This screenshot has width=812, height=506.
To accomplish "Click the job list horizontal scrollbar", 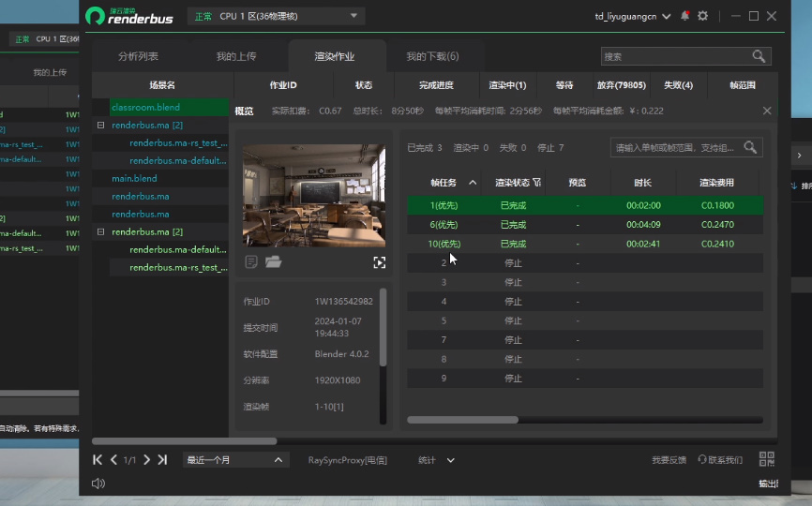I will click(185, 440).
